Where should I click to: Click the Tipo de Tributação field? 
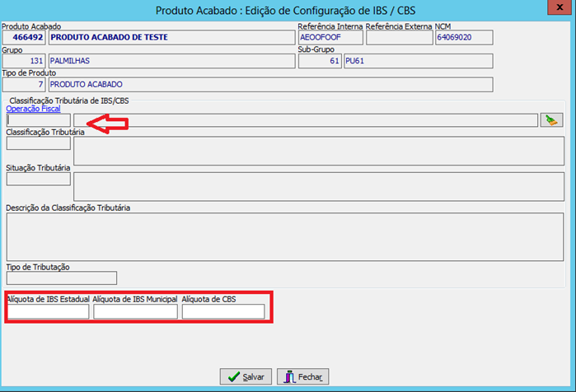click(x=62, y=278)
